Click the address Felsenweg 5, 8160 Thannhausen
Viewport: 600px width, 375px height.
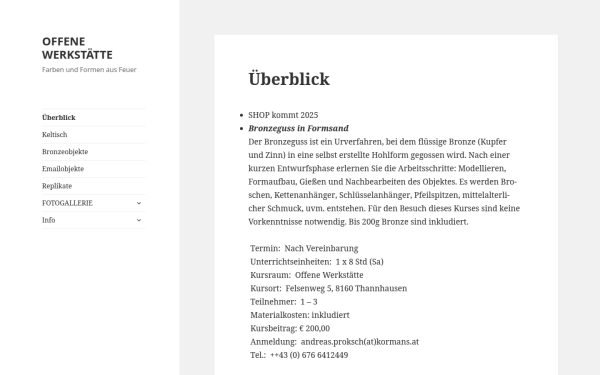(x=346, y=289)
